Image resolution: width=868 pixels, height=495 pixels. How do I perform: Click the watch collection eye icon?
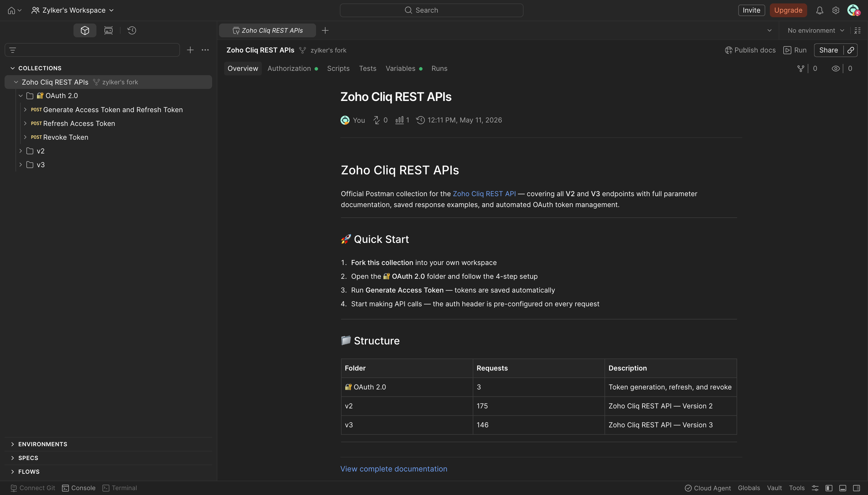point(836,69)
